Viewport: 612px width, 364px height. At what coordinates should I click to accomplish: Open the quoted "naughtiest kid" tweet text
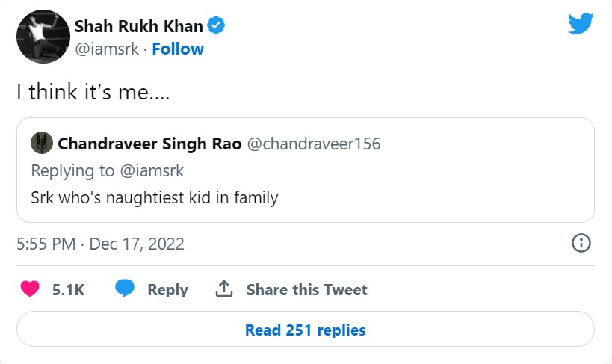(154, 198)
